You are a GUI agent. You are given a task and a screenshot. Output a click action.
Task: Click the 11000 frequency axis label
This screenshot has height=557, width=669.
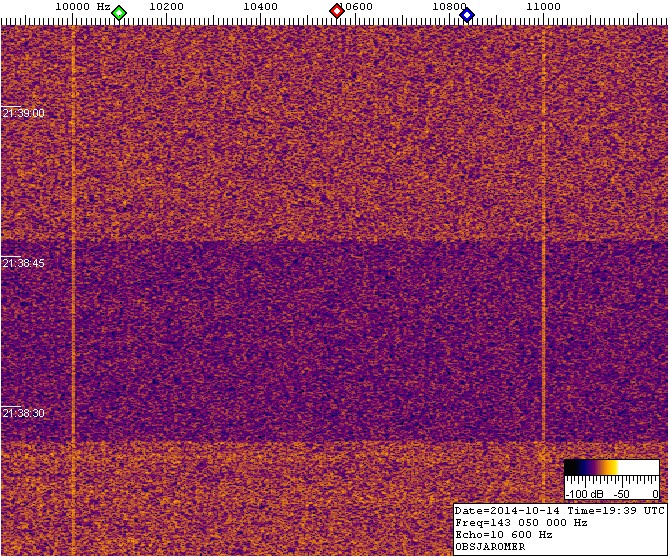click(x=543, y=7)
